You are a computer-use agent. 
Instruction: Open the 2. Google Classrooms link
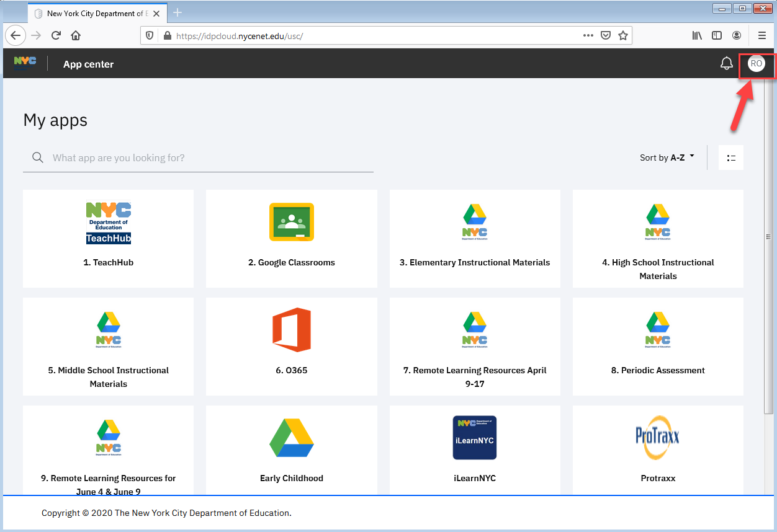(x=292, y=262)
